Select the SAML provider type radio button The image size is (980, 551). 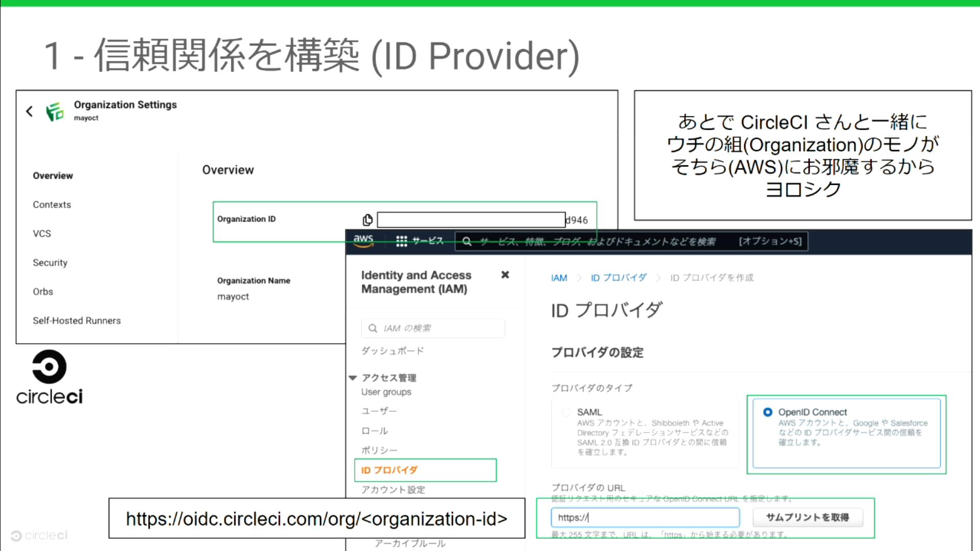click(x=566, y=412)
